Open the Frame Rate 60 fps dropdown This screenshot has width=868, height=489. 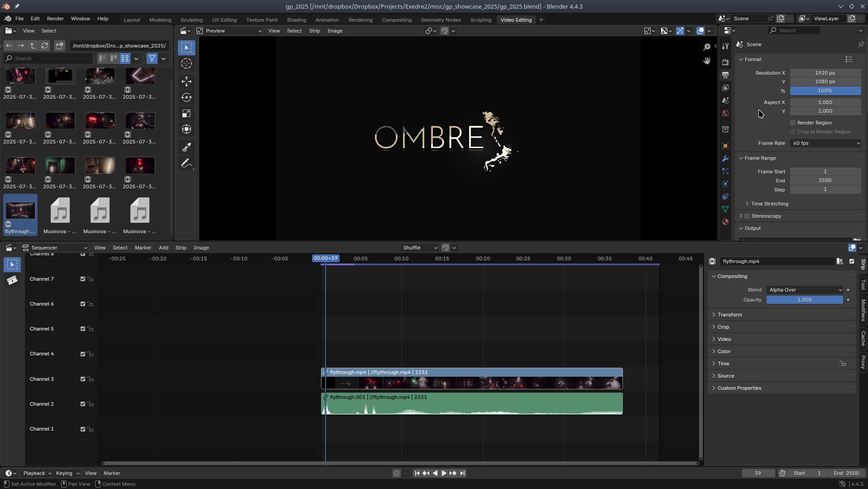tap(825, 143)
